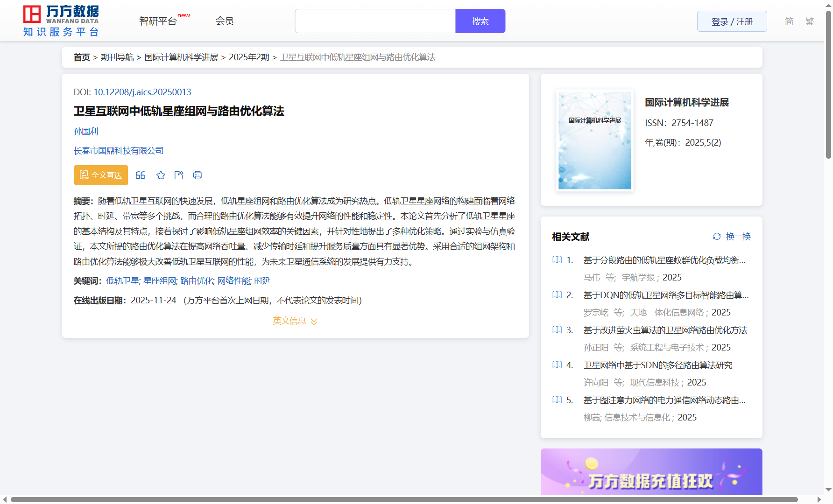Click the journal cover thumbnail
This screenshot has width=833, height=504.
594,140
